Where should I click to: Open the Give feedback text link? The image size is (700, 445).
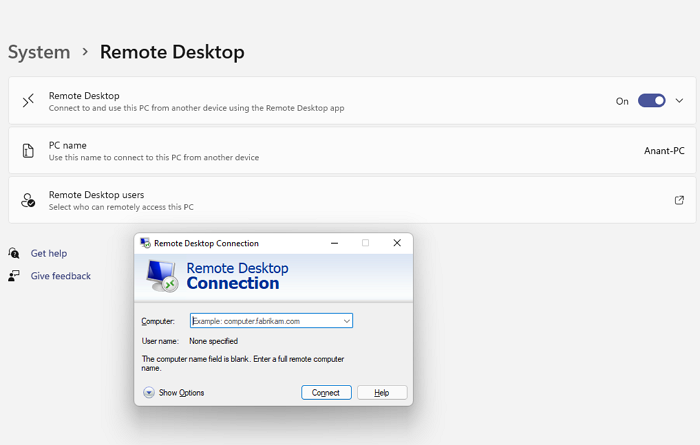pos(60,276)
